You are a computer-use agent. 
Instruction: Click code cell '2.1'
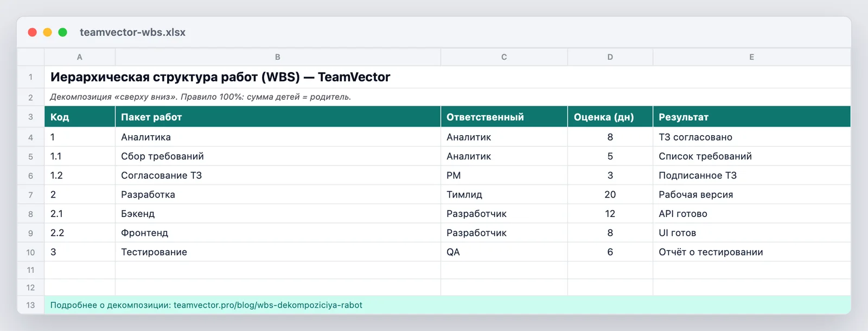pos(80,213)
